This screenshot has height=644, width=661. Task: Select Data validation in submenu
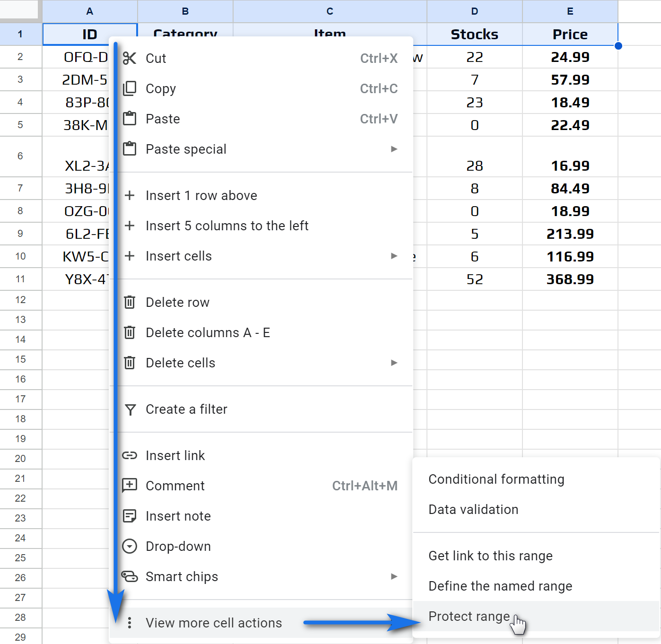tap(536, 509)
